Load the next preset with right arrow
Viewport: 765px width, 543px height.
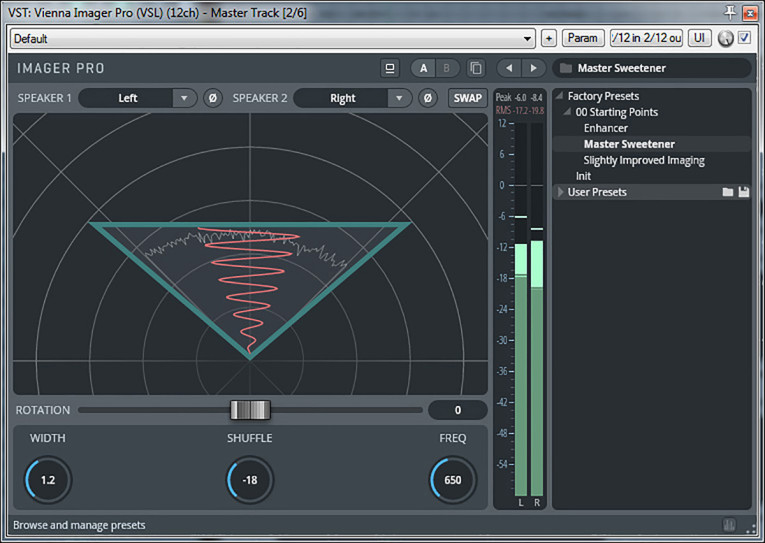pos(533,68)
